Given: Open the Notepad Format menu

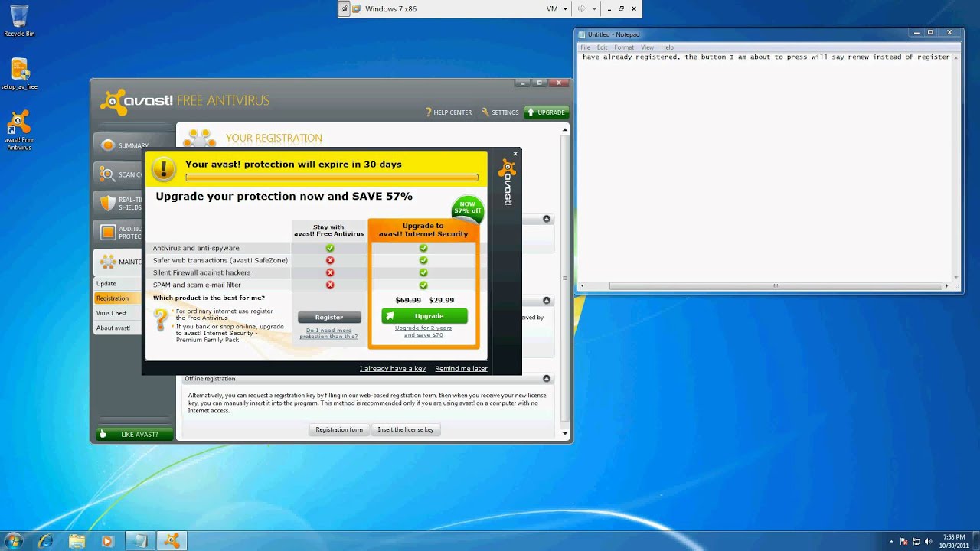Looking at the screenshot, I should [x=624, y=47].
